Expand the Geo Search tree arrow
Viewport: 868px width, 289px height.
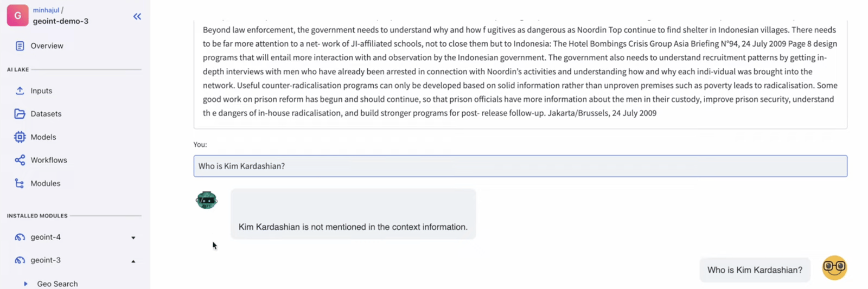25,284
